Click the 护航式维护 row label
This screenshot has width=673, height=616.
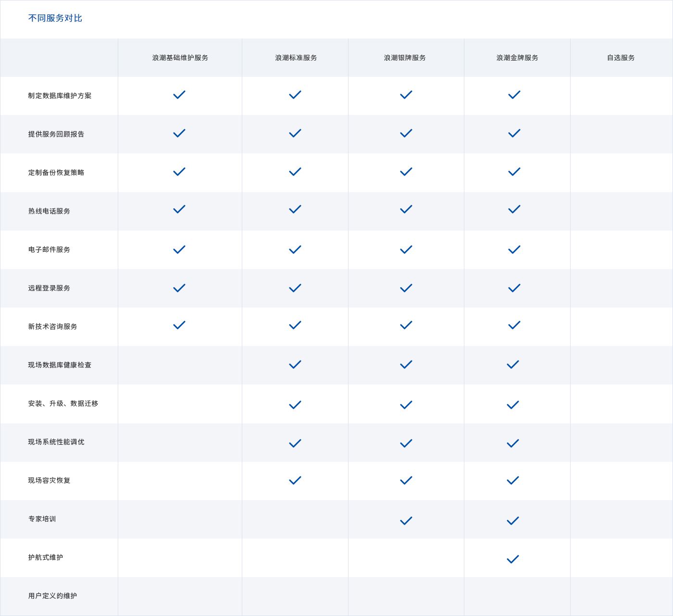pyautogui.click(x=46, y=557)
